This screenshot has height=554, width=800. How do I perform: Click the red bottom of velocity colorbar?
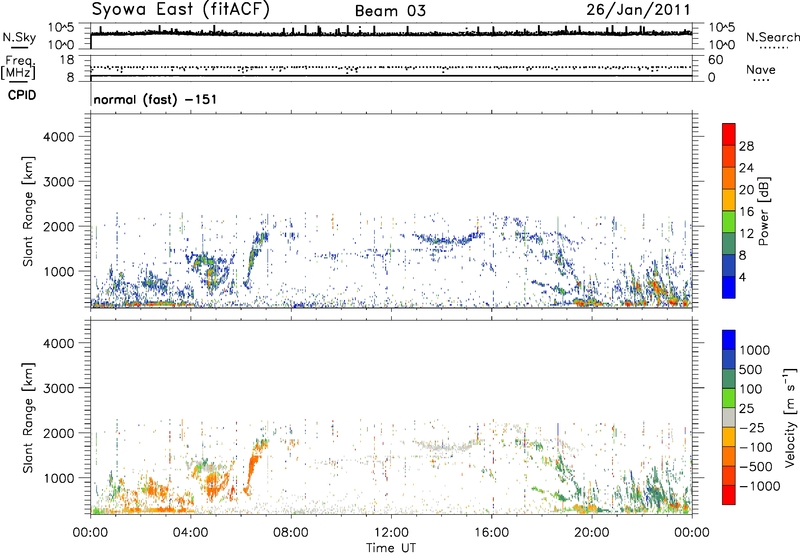coord(729,495)
